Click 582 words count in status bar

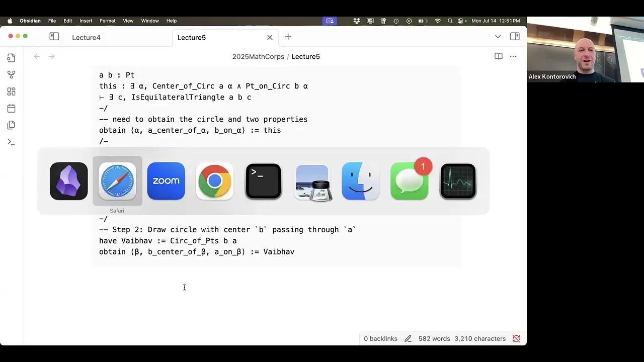point(434,338)
